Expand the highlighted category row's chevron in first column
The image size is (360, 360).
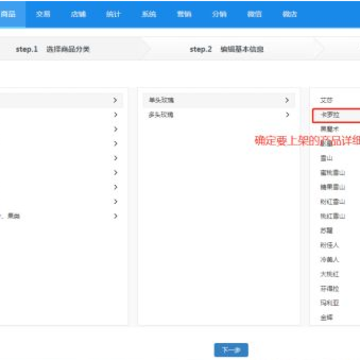click(115, 100)
